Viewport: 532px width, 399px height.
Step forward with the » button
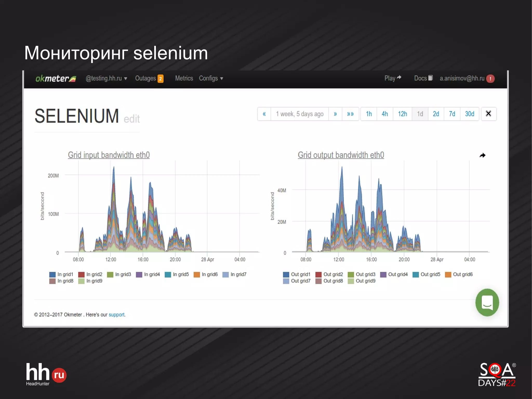[x=335, y=114]
